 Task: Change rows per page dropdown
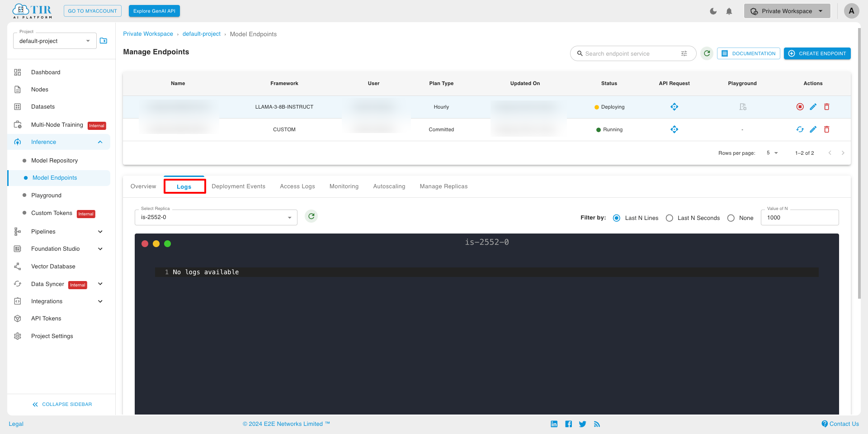[x=772, y=153]
